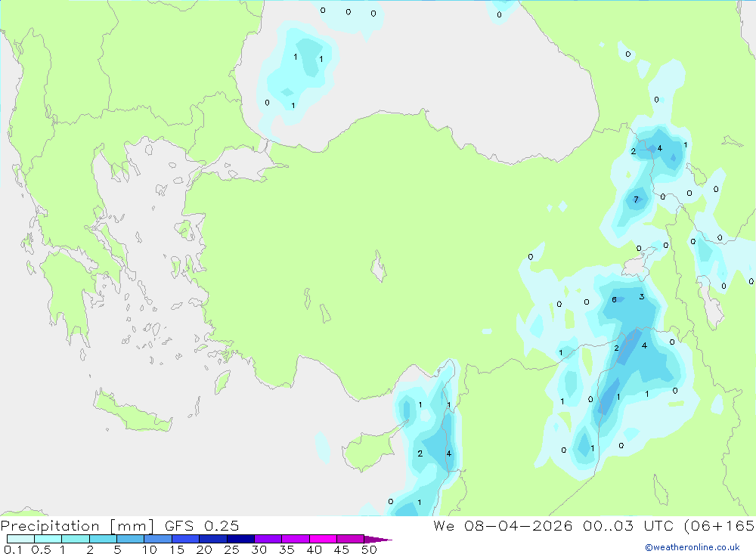The width and height of the screenshot is (756, 554).
Task: Click the 30–35 mm purple legend box
Action: 268,539
